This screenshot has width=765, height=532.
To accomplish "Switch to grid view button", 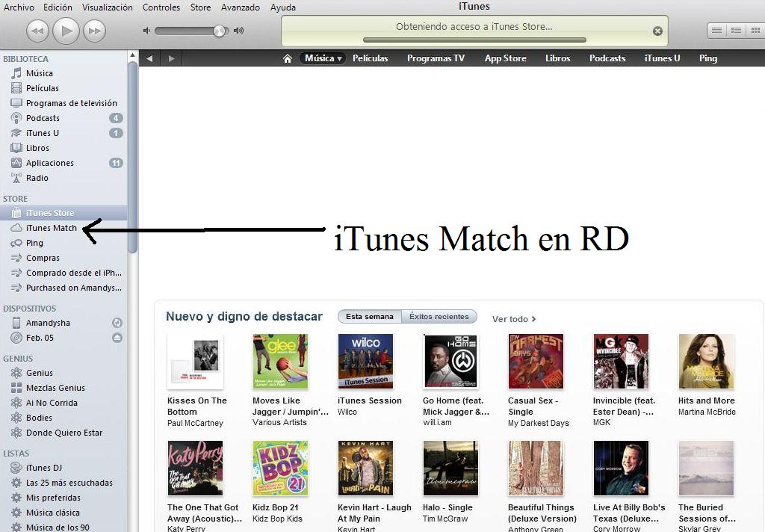I will coord(755,30).
